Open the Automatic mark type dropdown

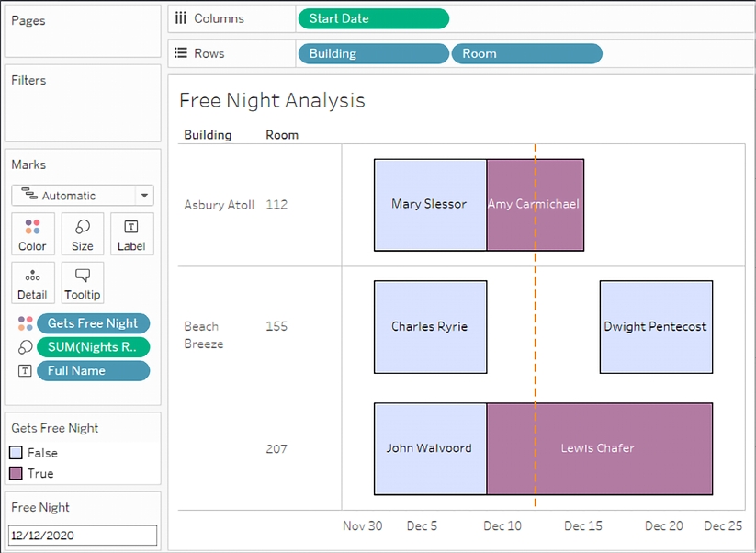click(83, 196)
